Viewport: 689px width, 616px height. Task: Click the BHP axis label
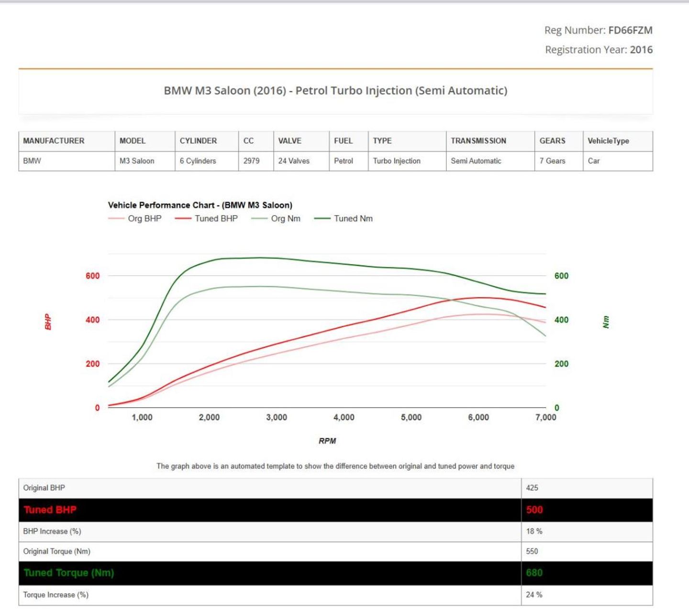48,322
